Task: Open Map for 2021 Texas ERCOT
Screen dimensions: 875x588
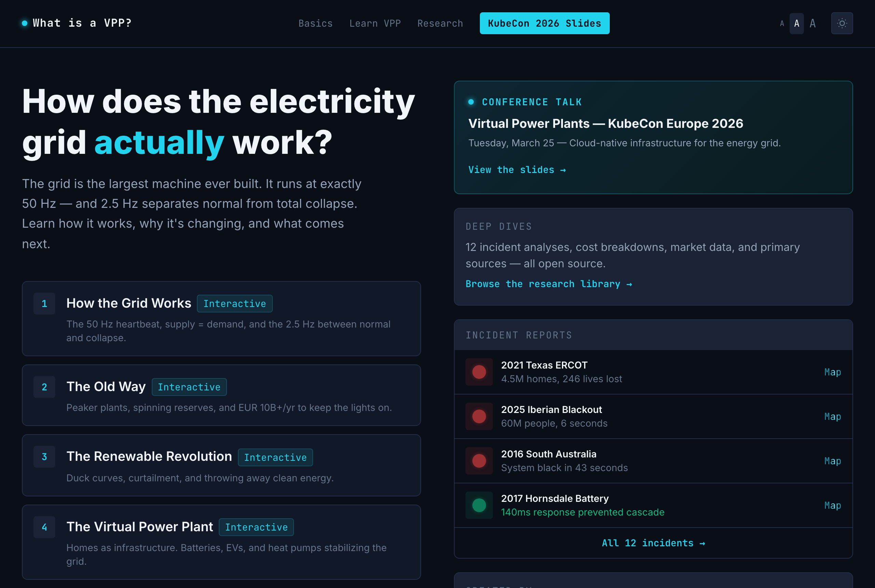Action: [832, 372]
